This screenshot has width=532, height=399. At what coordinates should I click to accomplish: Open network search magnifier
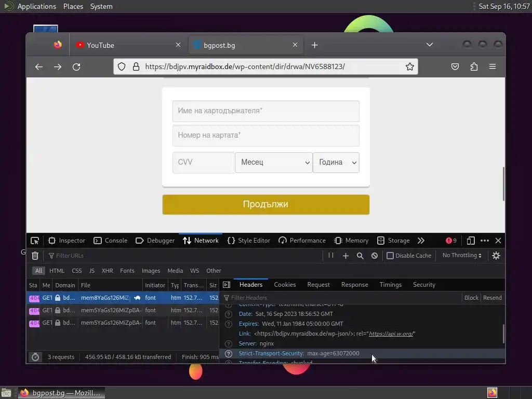coord(360,256)
